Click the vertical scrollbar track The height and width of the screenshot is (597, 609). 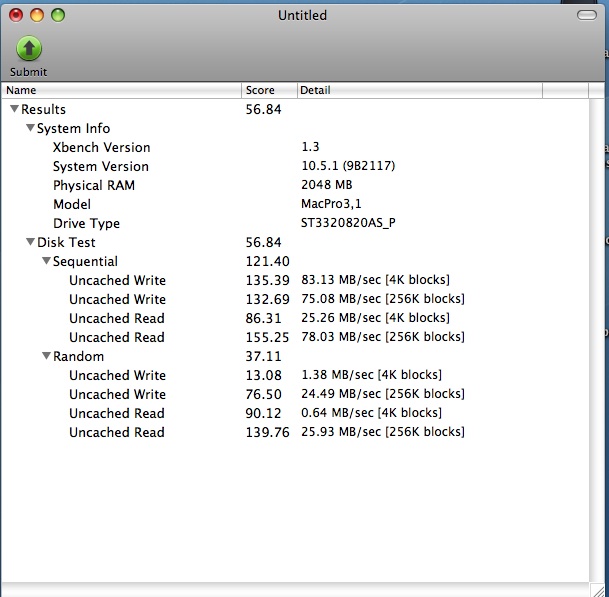[596, 340]
